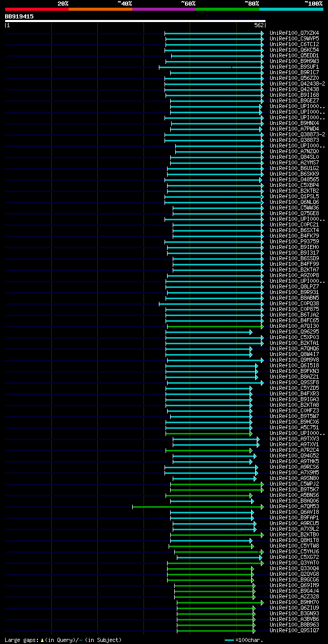Image resolution: width=328 pixels, height=644 pixels.
Task: Click the cyan ~100% identity legend segment
Action: point(291,9)
